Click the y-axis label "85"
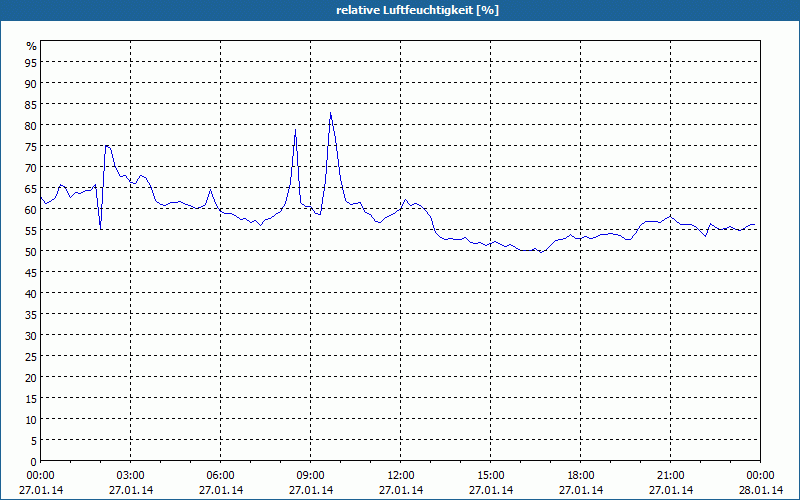Viewport: 800px width, 500px height. [31, 104]
